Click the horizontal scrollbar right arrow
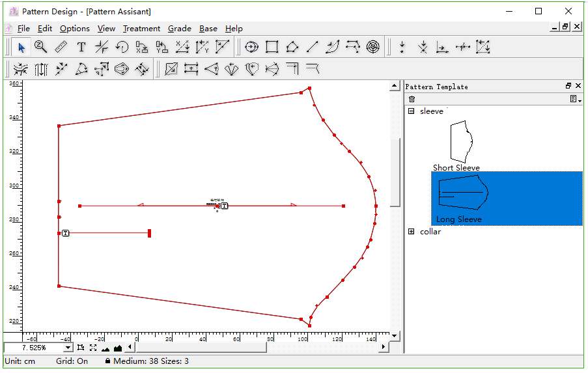 [384, 348]
